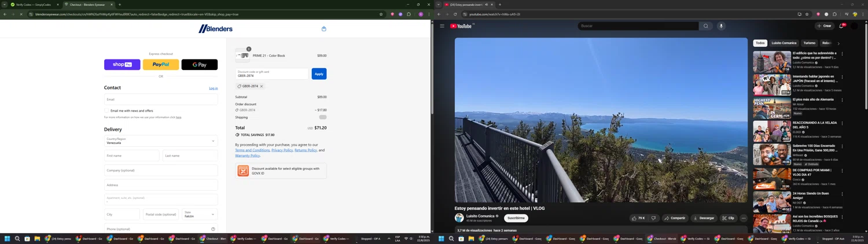Viewport: 868px width, 244px height.
Task: Focus the YouTube Buscar search box
Action: tap(638, 26)
